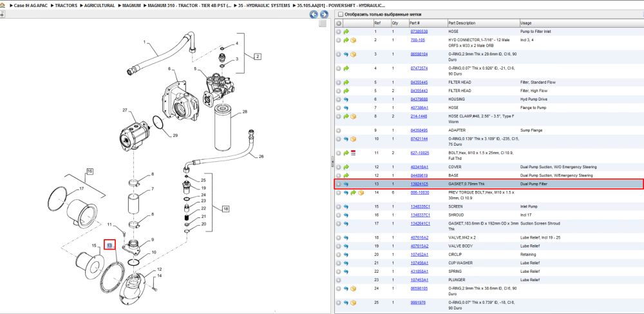Select 'Pump to Filter Inlet' usage cell

(535, 32)
